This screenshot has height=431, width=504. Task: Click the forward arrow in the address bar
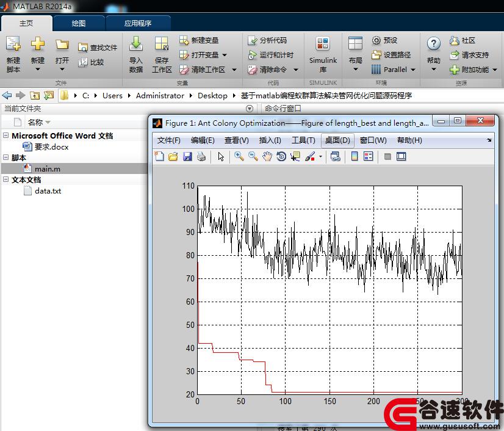pyautogui.click(x=21, y=95)
